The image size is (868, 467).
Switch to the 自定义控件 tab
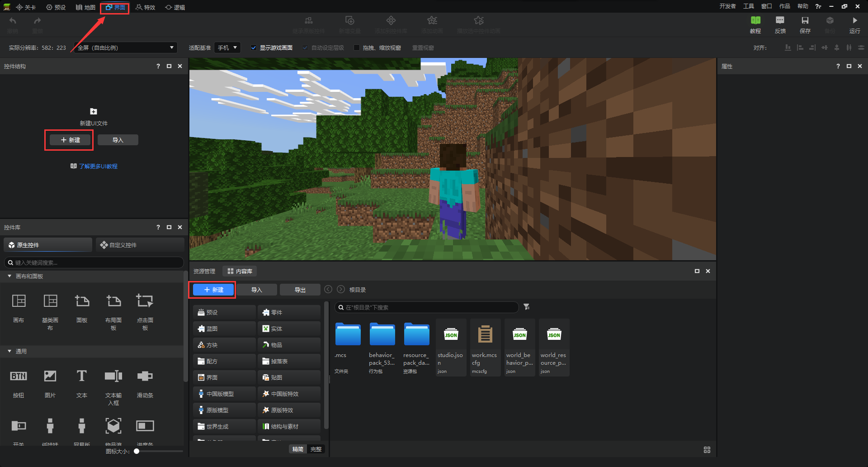coord(140,245)
